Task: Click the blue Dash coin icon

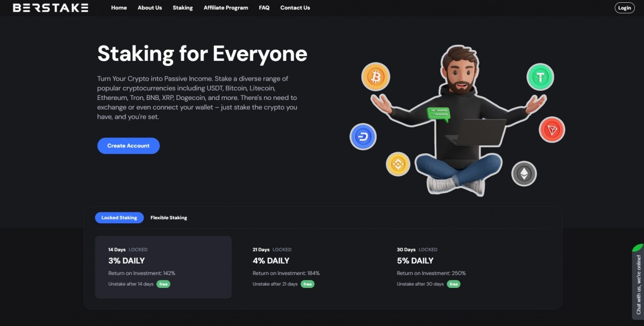Action: point(363,136)
